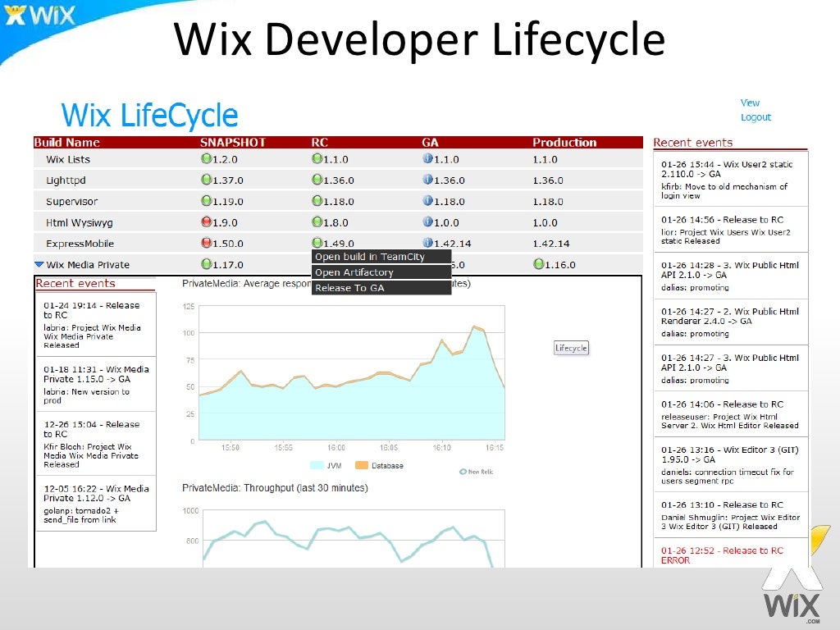Click the Build Name column header
The height and width of the screenshot is (630, 840).
[66, 143]
